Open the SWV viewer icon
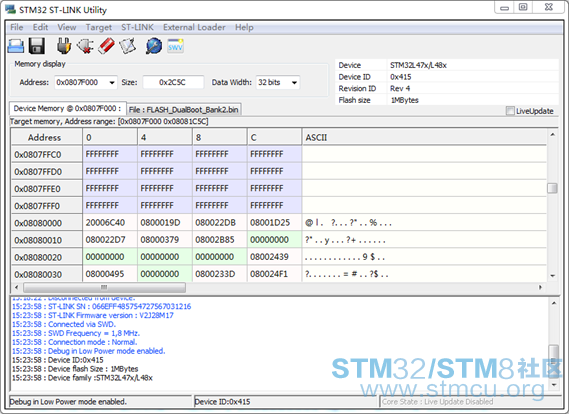 pos(175,46)
